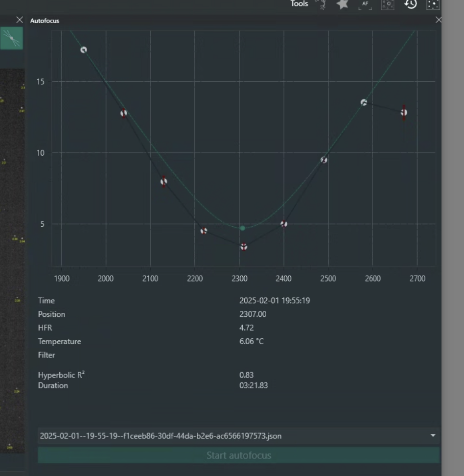Image resolution: width=464 pixels, height=476 pixels.
Task: Click the Hyperbolic R² label
Action: pos(61,375)
